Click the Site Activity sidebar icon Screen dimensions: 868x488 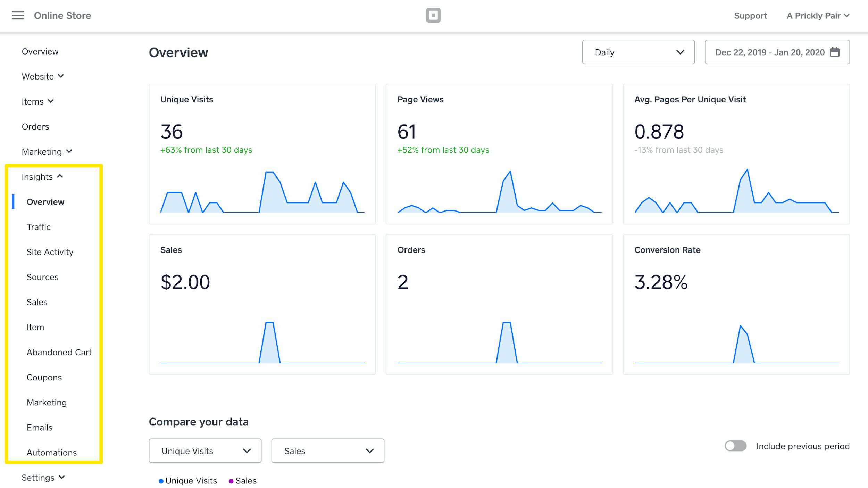click(x=50, y=252)
